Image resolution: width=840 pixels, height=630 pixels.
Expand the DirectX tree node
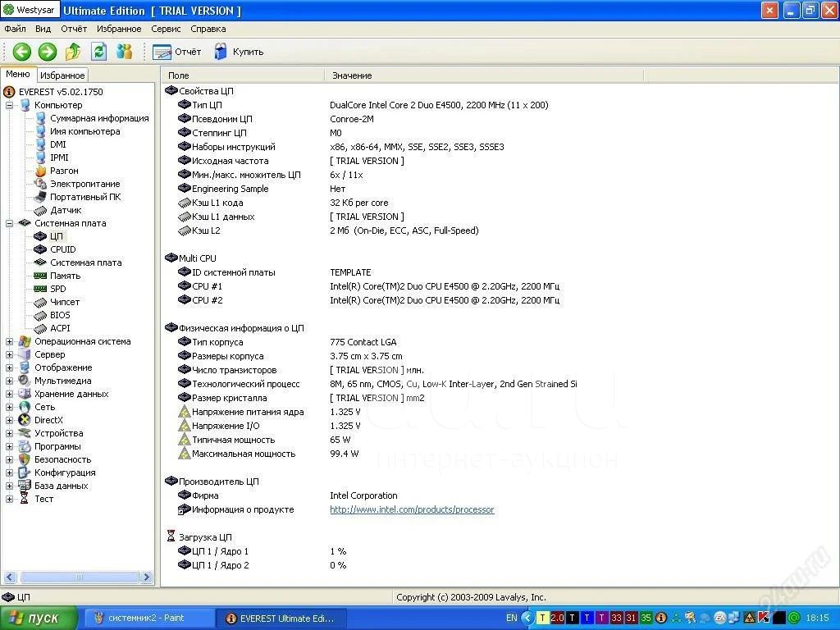pyautogui.click(x=9, y=420)
